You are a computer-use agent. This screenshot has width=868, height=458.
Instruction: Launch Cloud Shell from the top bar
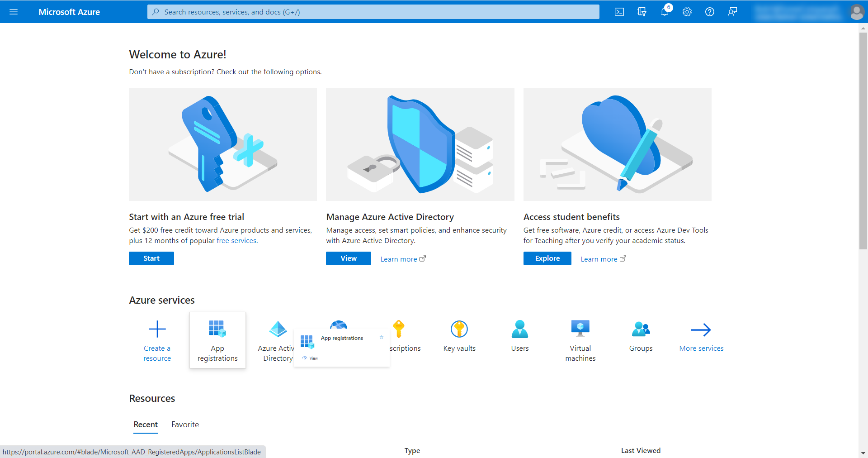619,12
